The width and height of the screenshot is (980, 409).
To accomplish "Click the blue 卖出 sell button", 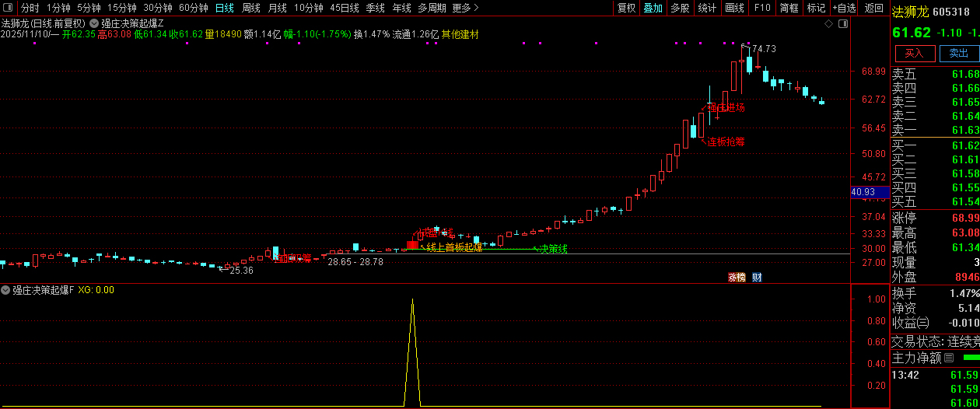I will [959, 54].
